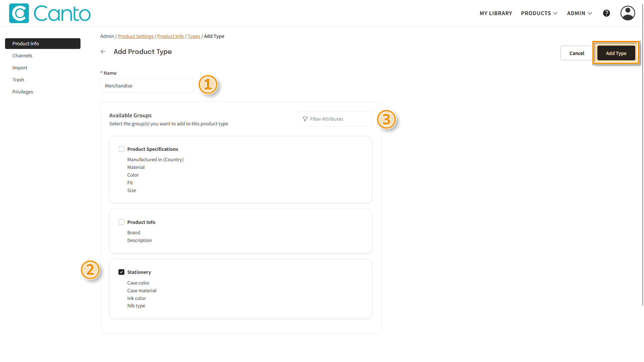Click the orange step 3 marker
This screenshot has height=362, width=644.
(x=386, y=119)
